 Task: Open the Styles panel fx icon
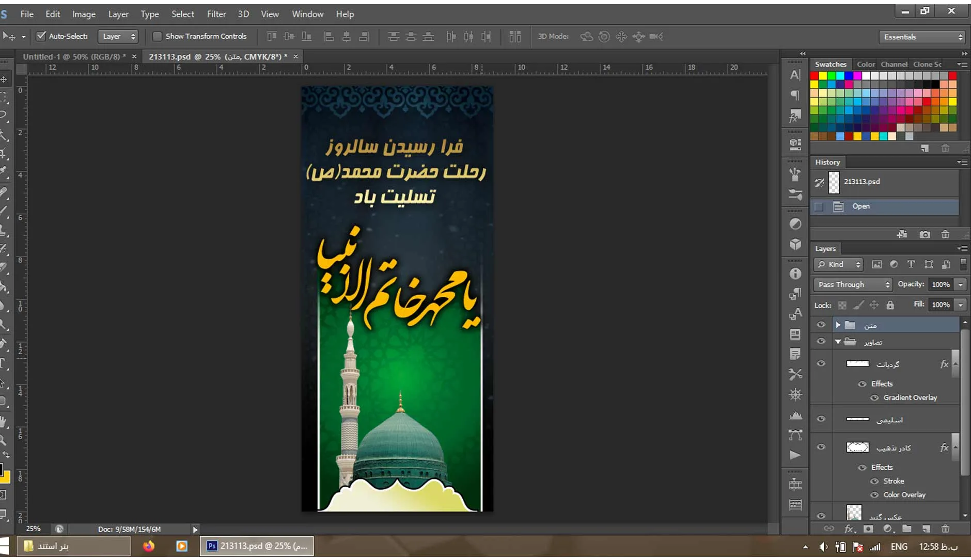click(x=795, y=116)
